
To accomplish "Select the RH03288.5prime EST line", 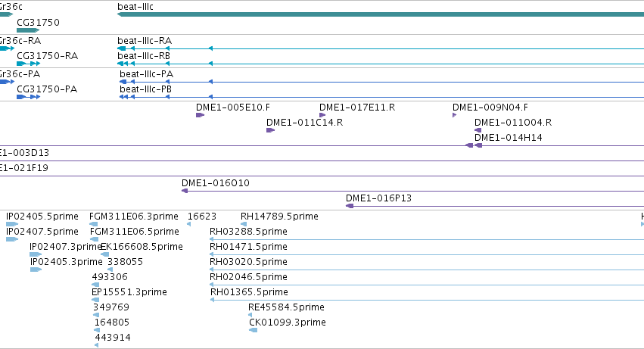I will pos(427,239).
